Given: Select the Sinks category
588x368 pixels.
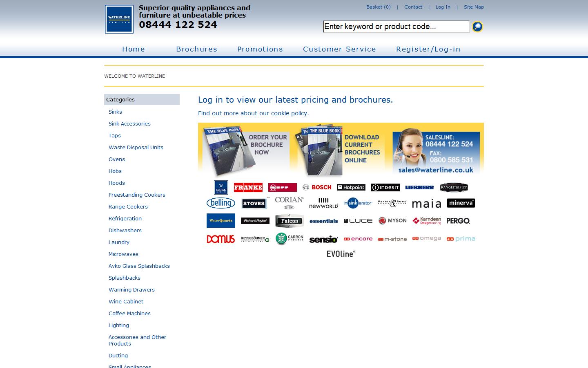Looking at the screenshot, I should point(115,112).
